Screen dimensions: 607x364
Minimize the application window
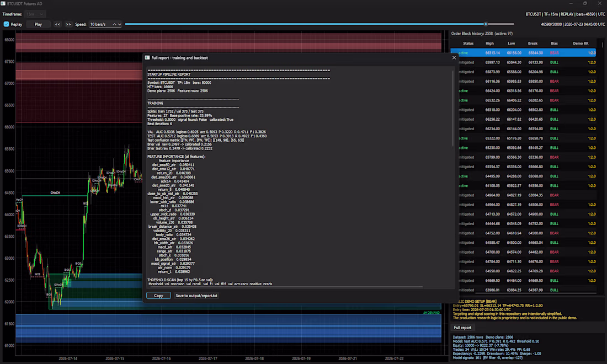pos(571,3)
